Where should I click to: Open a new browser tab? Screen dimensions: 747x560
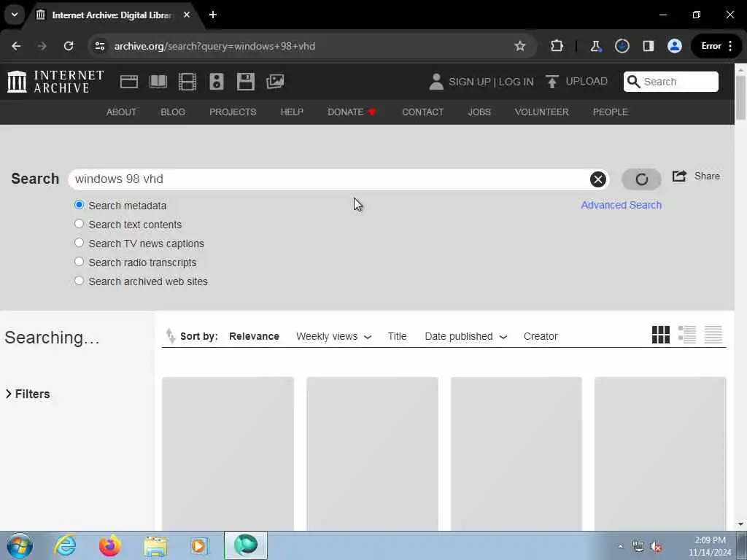click(x=213, y=15)
